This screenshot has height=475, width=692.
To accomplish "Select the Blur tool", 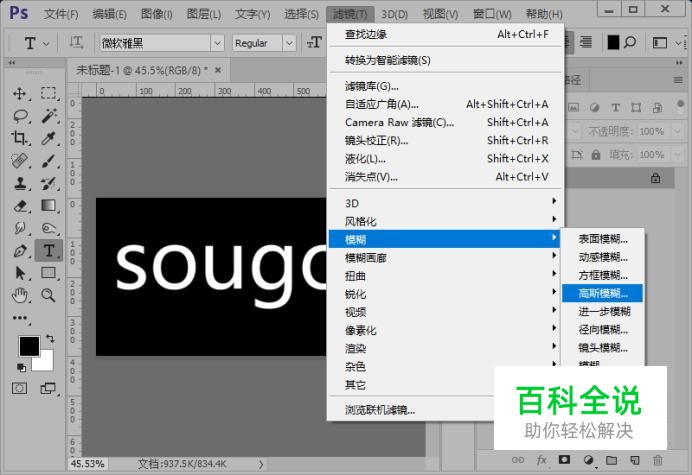I will pyautogui.click(x=19, y=228).
